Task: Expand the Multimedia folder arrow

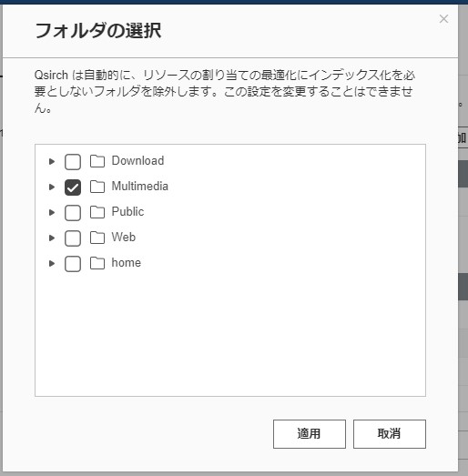Action: [x=52, y=187]
